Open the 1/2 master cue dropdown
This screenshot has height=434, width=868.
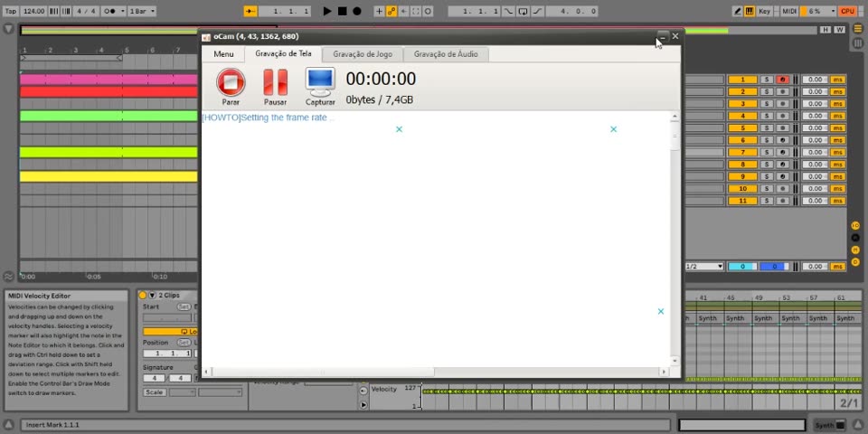pos(704,267)
